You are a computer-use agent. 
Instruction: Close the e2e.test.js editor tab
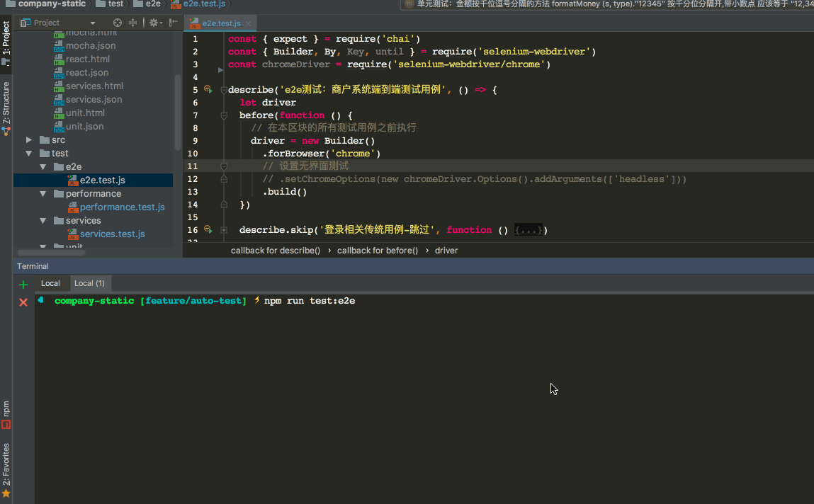pos(248,23)
